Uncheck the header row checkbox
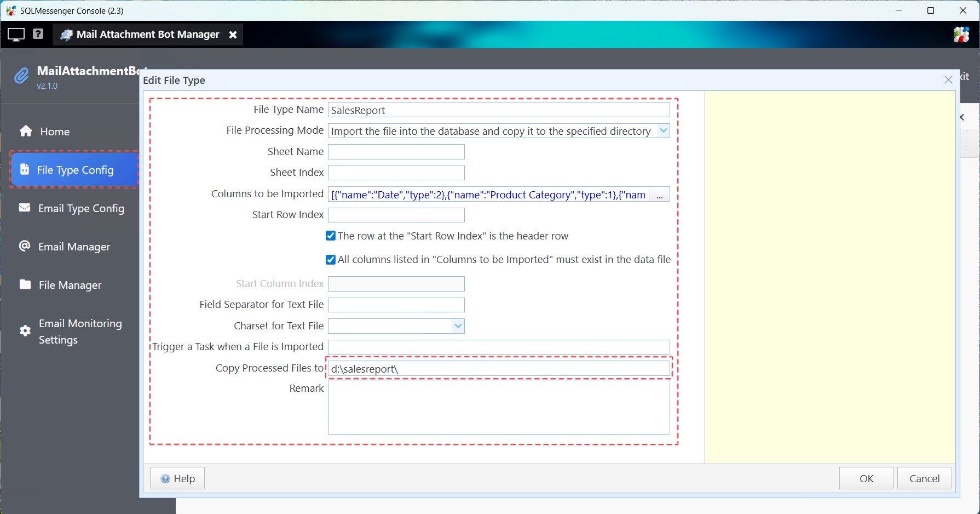The height and width of the screenshot is (514, 980). pos(331,236)
